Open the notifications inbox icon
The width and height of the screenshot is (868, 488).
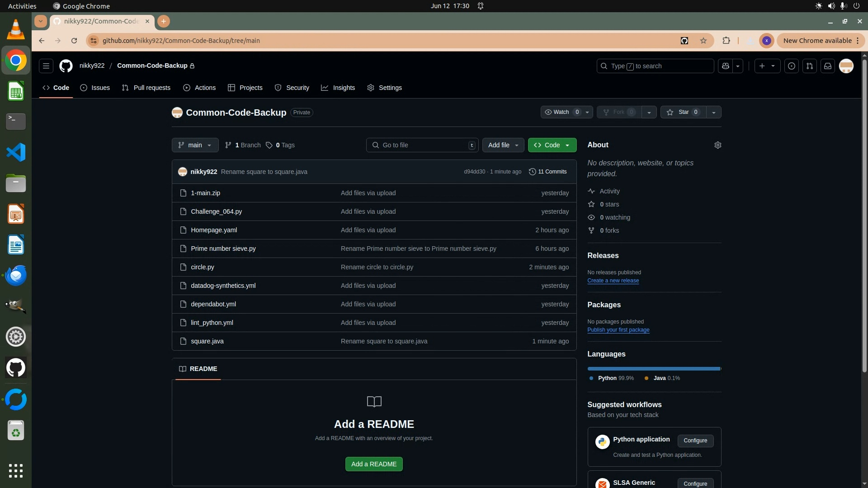(828, 66)
